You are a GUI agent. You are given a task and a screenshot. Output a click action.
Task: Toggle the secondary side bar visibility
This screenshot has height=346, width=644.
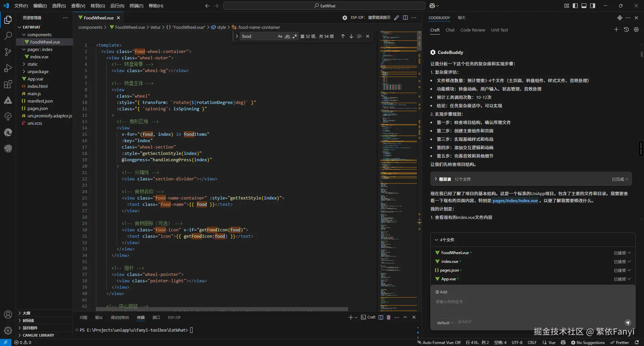click(x=593, y=6)
